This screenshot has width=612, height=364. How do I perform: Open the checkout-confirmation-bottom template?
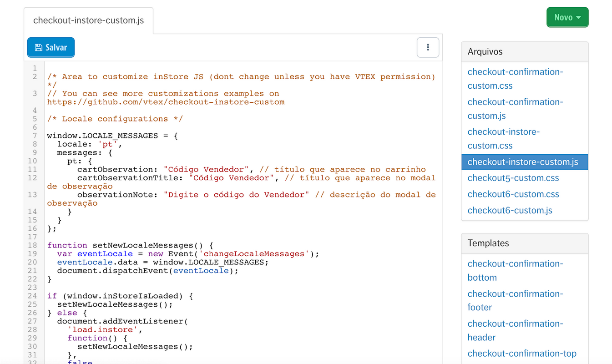point(515,270)
